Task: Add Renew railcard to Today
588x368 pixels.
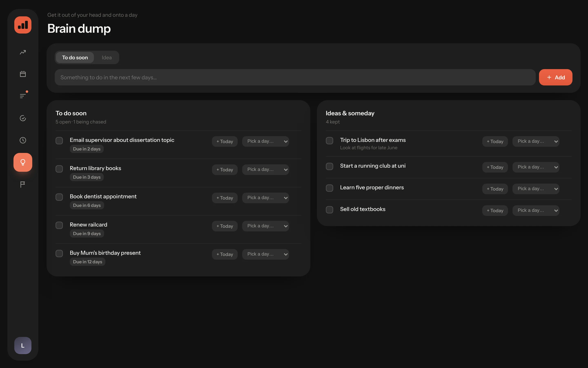Action: point(225,226)
